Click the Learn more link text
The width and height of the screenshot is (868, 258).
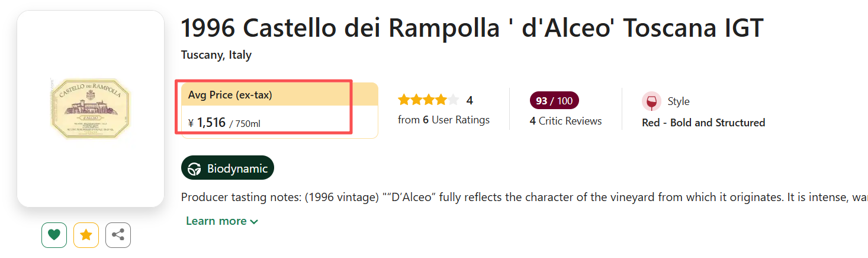[x=216, y=221]
